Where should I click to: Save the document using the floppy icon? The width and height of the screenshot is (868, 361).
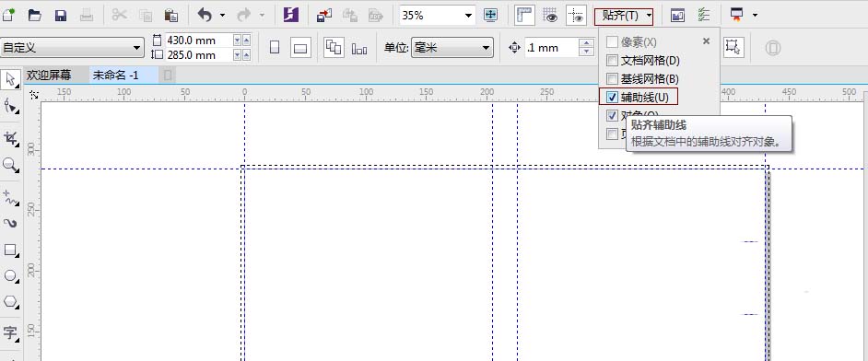click(61, 16)
